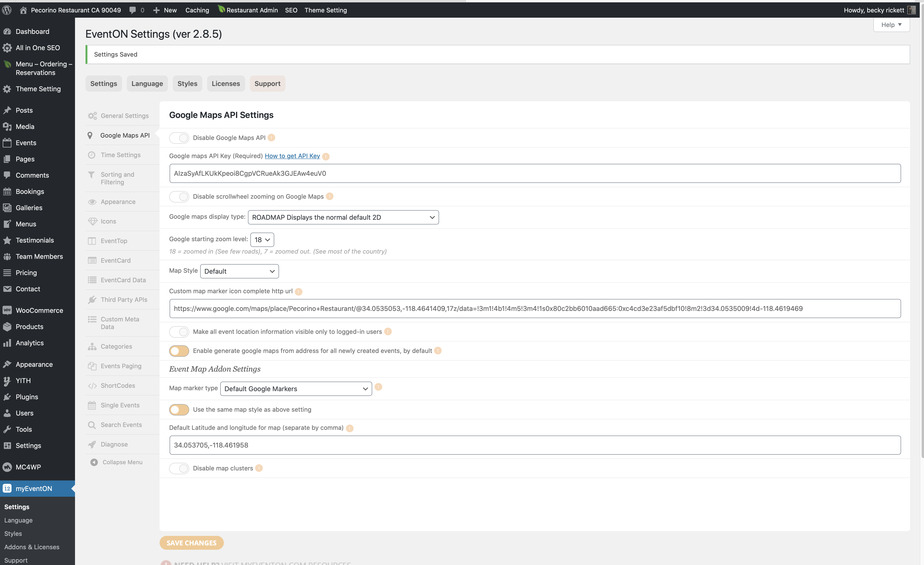Click info icon next to Map marker type
This screenshot has width=924, height=565.
click(x=378, y=387)
